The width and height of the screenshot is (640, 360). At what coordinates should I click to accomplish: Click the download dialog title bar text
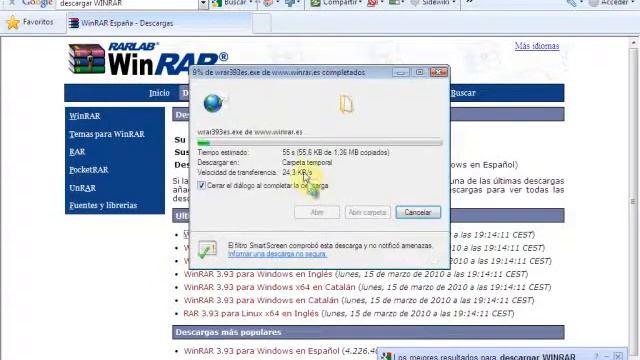(279, 72)
